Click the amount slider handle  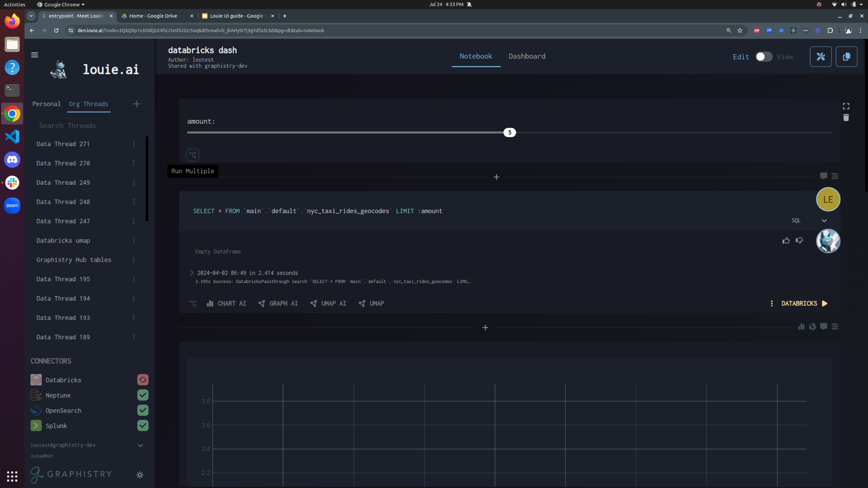click(509, 133)
